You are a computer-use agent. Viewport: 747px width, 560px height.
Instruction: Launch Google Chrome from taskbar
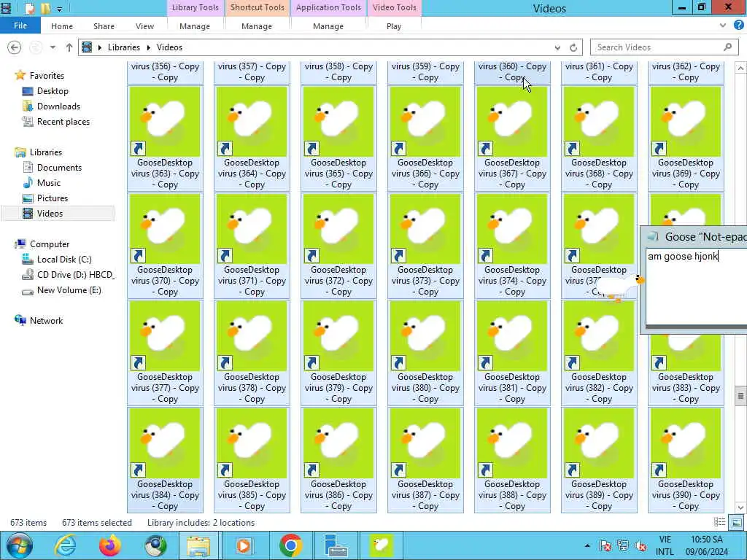(290, 545)
